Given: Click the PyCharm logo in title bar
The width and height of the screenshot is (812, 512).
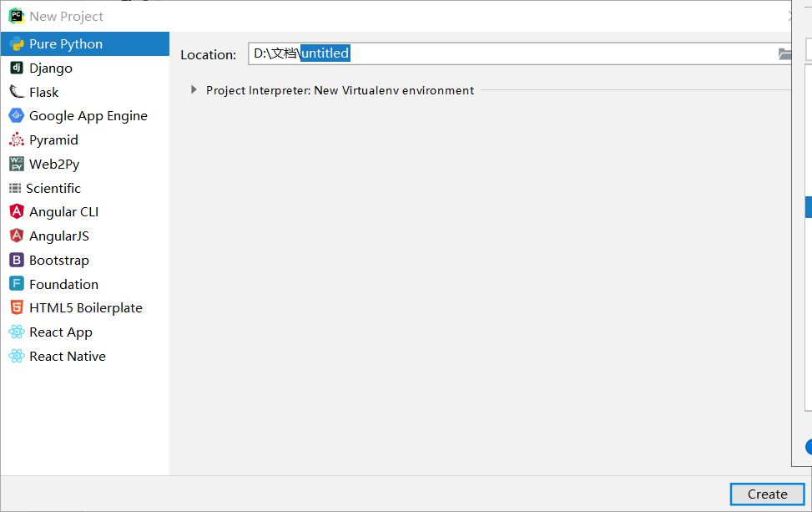Looking at the screenshot, I should pyautogui.click(x=16, y=16).
